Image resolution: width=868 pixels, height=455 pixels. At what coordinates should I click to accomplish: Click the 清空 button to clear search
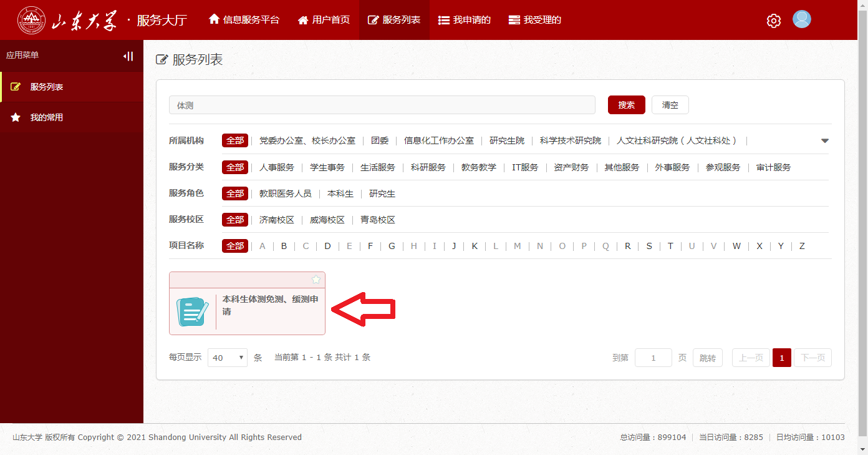click(670, 105)
